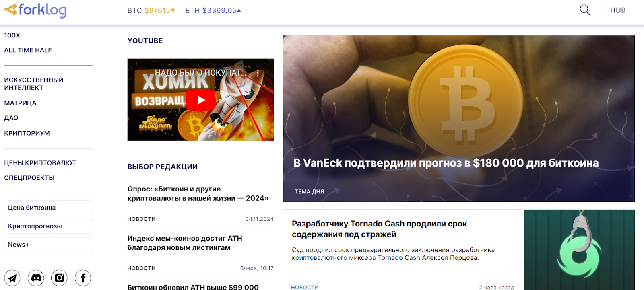Select the BTC price ticker

click(151, 10)
